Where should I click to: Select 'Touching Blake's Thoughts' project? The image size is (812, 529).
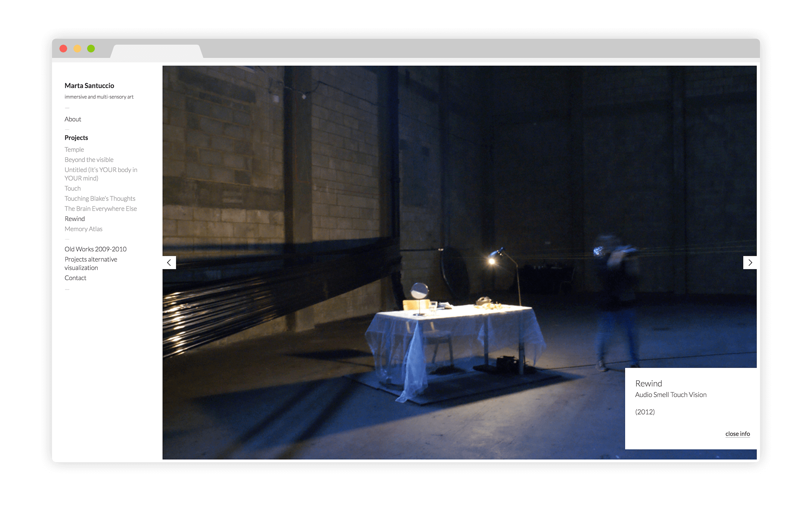pos(99,198)
